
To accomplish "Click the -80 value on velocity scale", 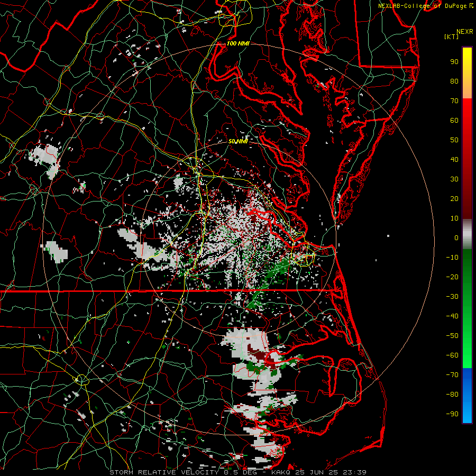I will coord(452,395).
